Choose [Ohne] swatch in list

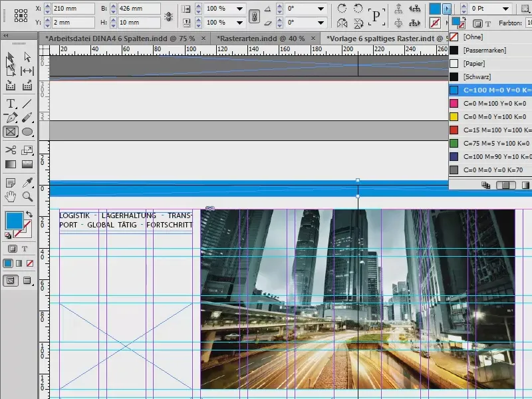(490, 37)
